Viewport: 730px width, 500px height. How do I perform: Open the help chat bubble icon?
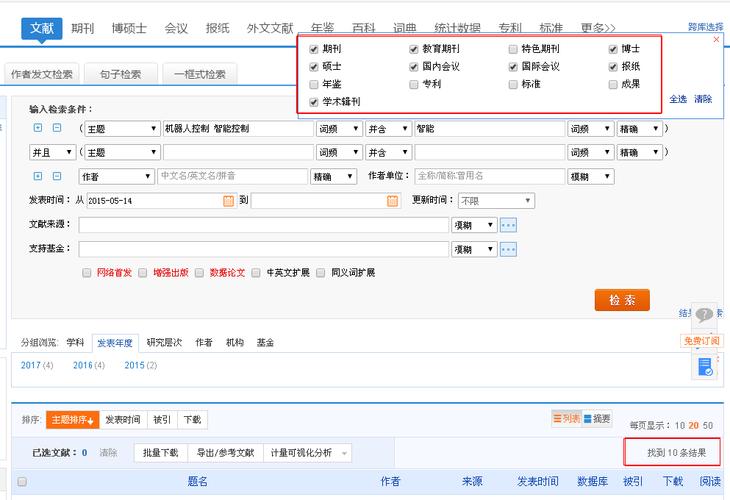click(x=704, y=315)
